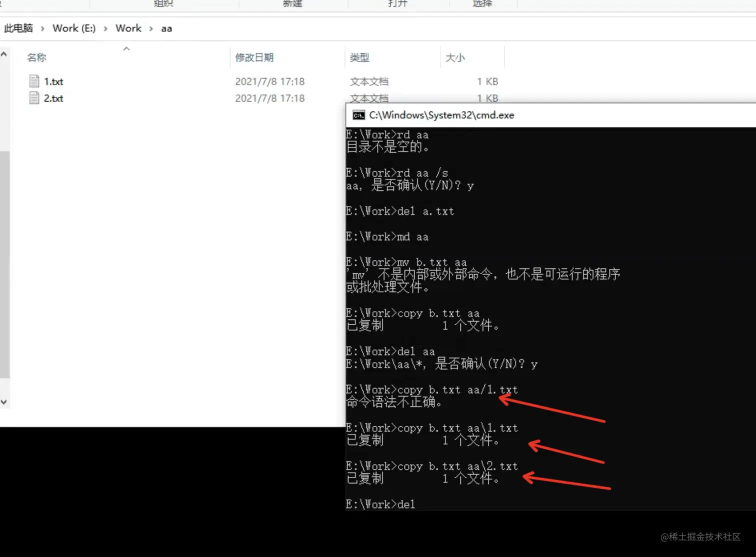Sort files by 大小 column header
The height and width of the screenshot is (557, 756).
click(x=455, y=57)
